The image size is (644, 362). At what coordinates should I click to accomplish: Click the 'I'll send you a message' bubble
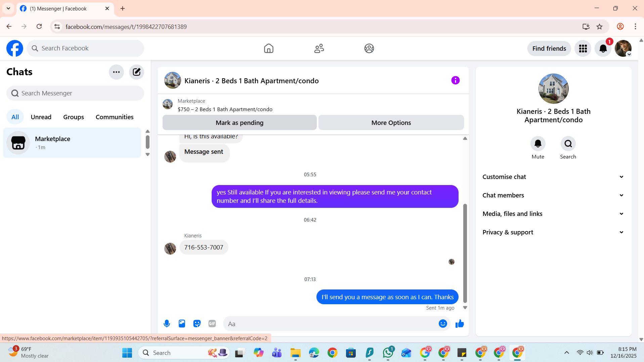tap(387, 297)
